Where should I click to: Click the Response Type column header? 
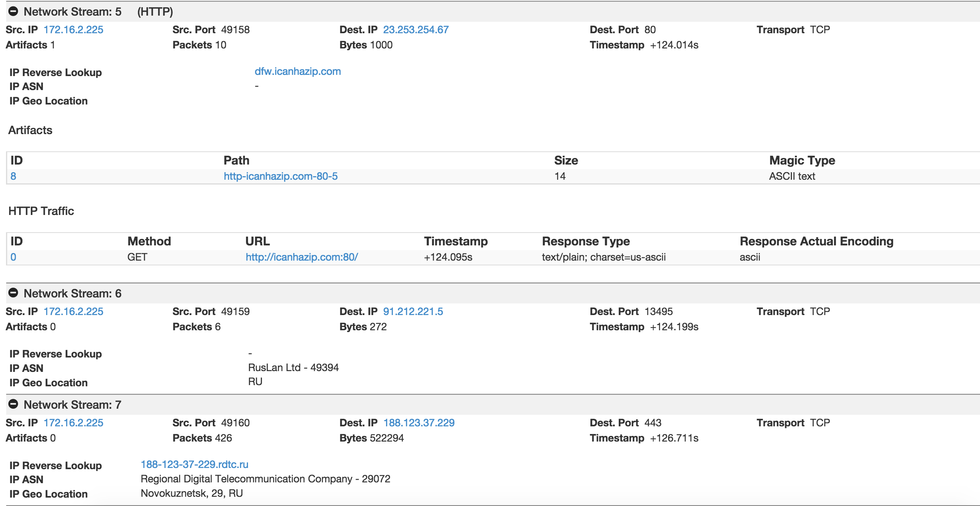[x=586, y=241]
